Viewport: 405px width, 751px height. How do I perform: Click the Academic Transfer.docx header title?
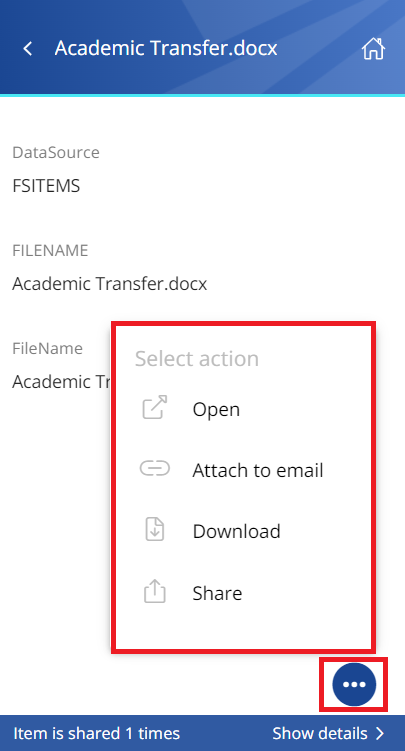(x=166, y=48)
